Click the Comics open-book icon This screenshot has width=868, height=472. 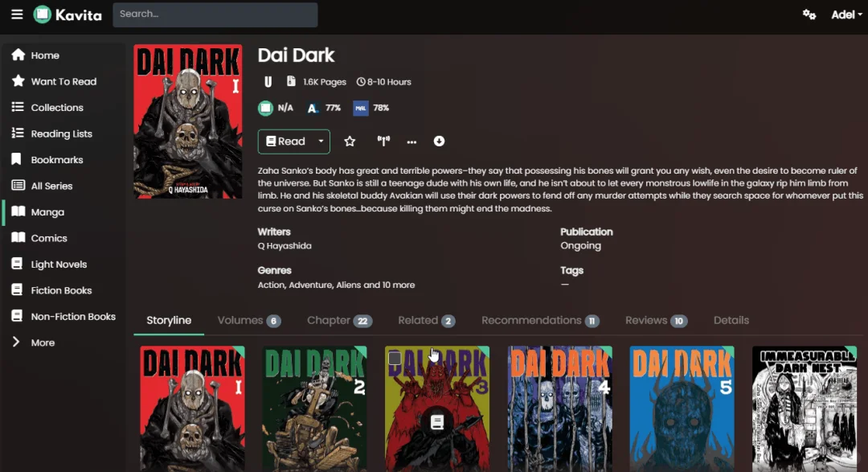tap(18, 237)
